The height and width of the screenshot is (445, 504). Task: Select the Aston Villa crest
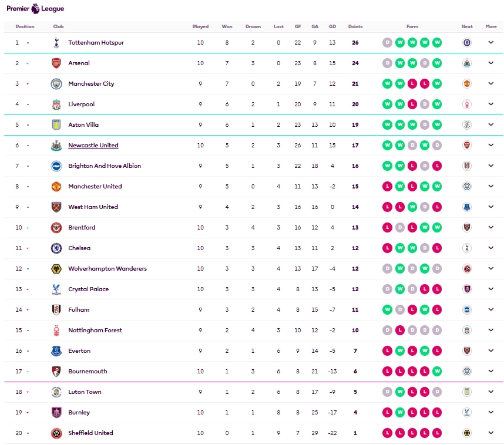(56, 125)
